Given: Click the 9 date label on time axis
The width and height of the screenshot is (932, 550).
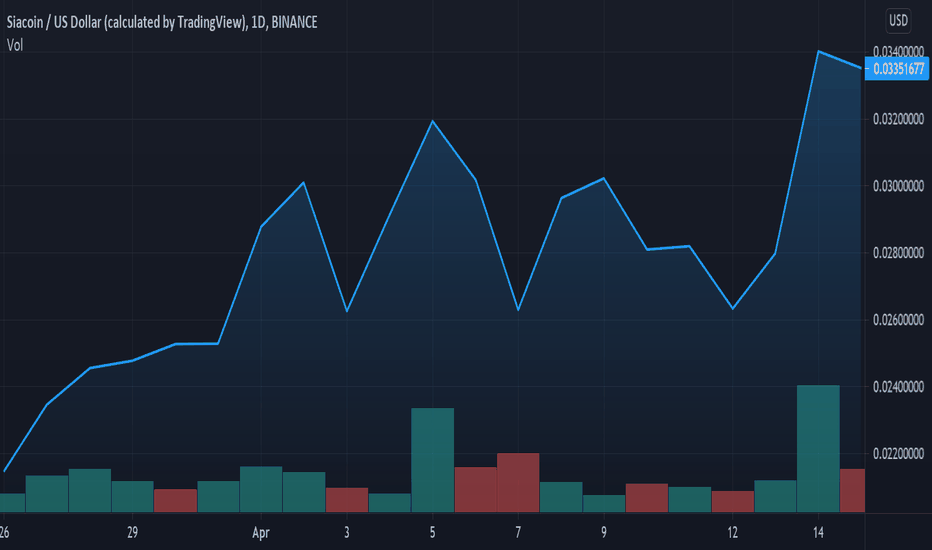Looking at the screenshot, I should click(x=604, y=532).
